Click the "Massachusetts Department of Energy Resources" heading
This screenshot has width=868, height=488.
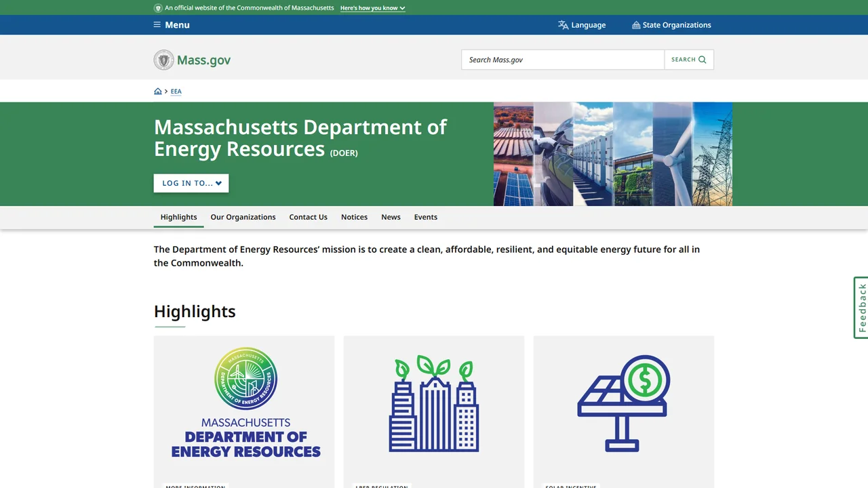(300, 138)
